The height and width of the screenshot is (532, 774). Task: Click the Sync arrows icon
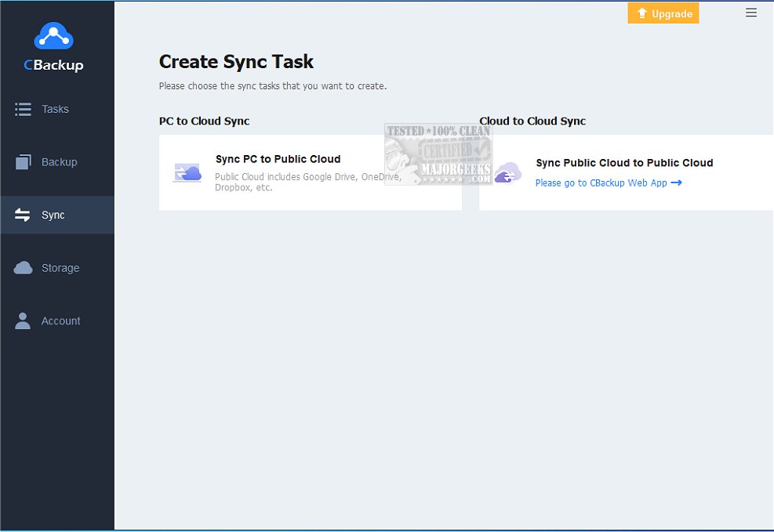22,215
